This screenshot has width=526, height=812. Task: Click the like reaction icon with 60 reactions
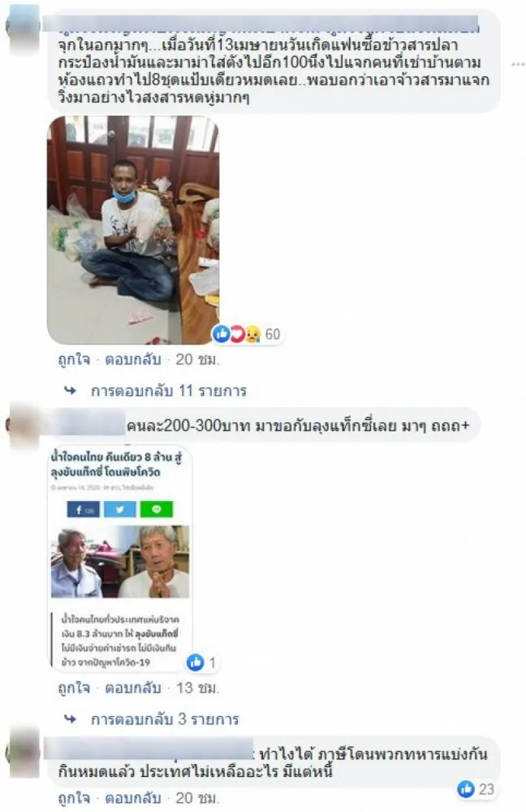(x=221, y=334)
